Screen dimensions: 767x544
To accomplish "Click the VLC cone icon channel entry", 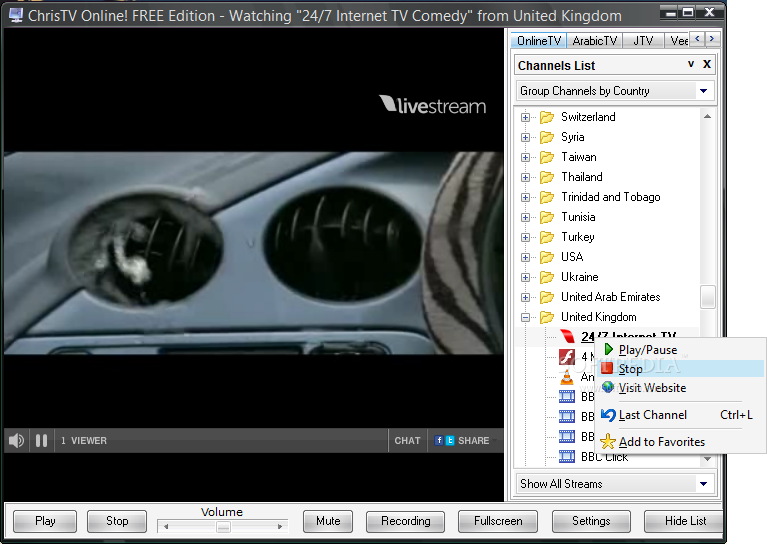I will tap(567, 377).
